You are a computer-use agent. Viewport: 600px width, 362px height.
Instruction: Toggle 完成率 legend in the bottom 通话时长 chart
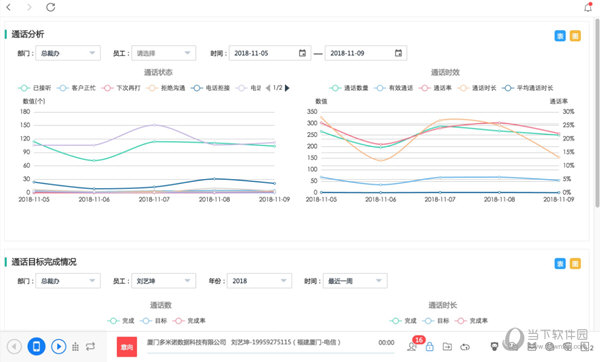point(471,321)
